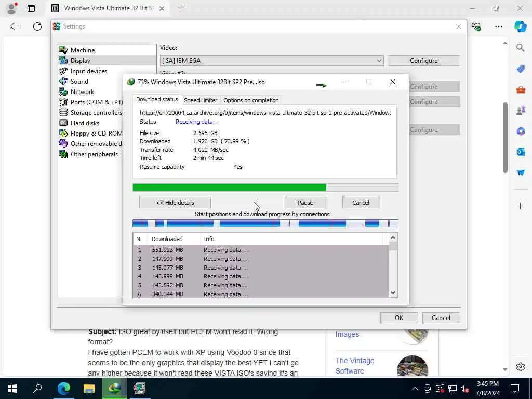
Task: Click the browser page vertical scrollbar
Action: pos(505,137)
